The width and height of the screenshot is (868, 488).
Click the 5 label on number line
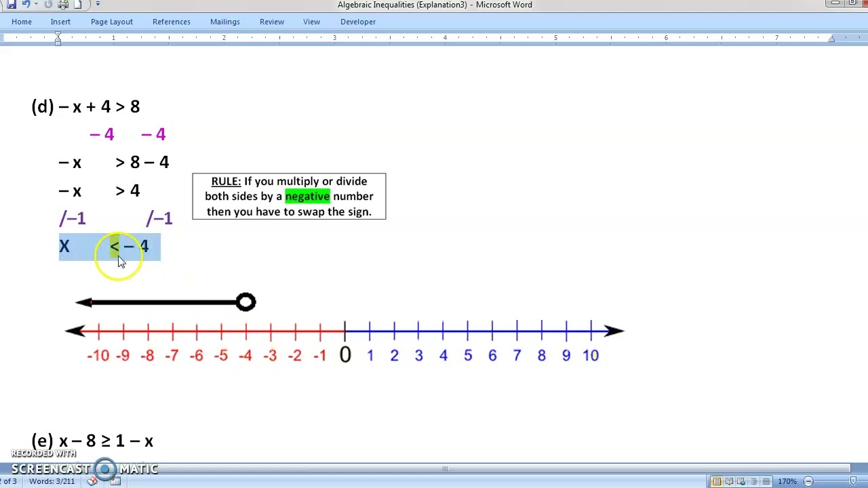tap(468, 355)
